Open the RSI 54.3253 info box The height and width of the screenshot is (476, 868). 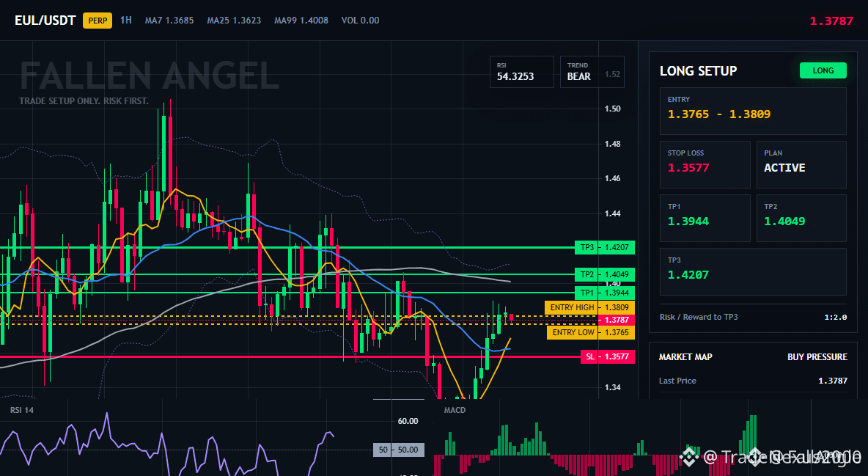coord(521,71)
